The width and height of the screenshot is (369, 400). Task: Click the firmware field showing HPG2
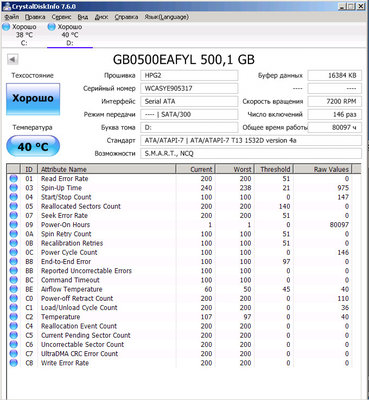coord(189,76)
